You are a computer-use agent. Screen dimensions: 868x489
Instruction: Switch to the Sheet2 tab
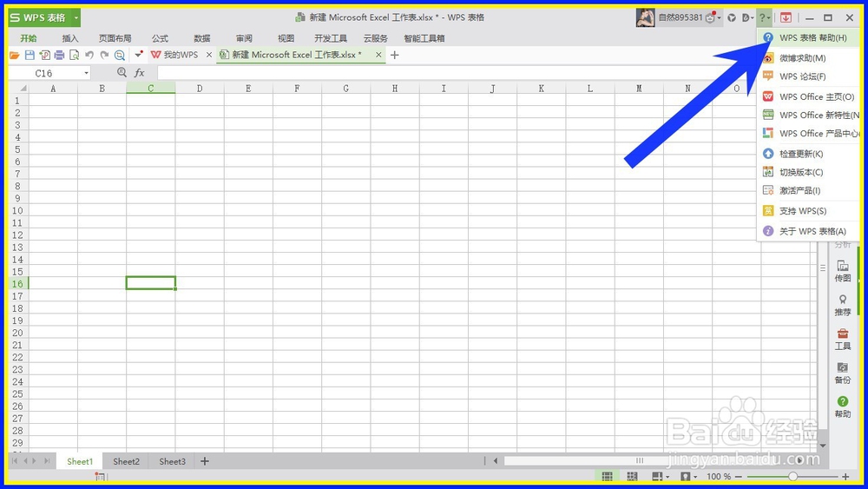126,461
